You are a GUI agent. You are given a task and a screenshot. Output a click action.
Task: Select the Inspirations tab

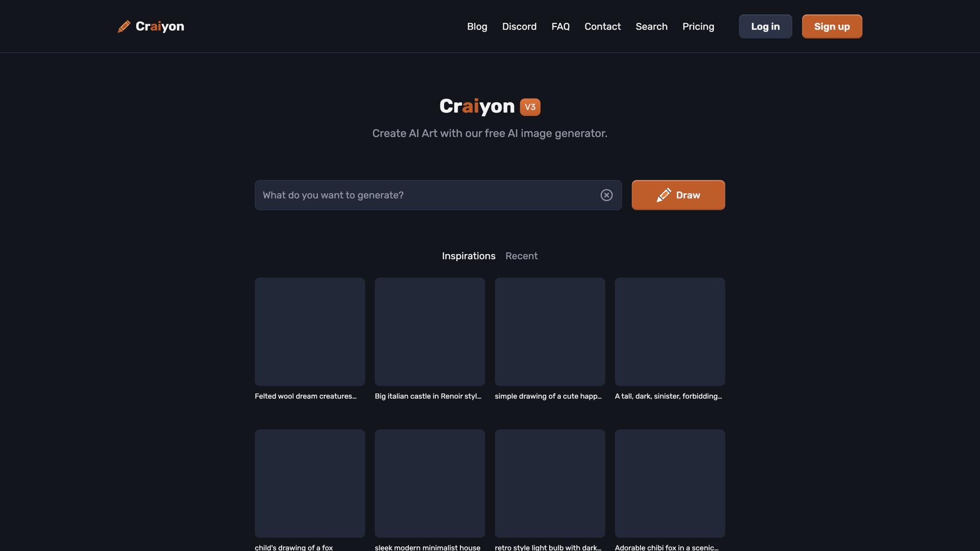(x=468, y=256)
